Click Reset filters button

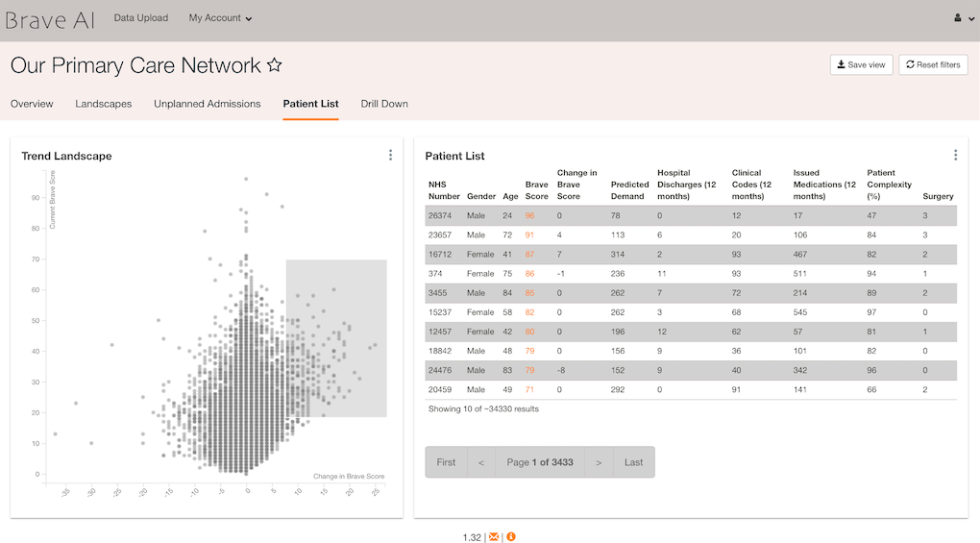click(x=933, y=65)
